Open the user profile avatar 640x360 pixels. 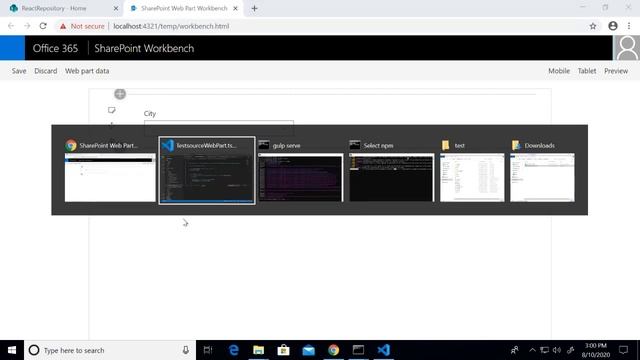pyautogui.click(x=627, y=48)
